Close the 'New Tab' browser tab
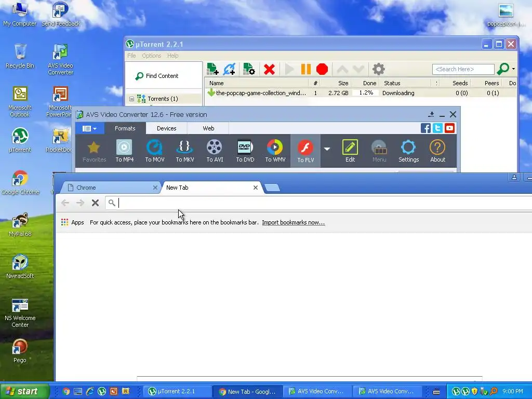532x399 pixels. [x=256, y=188]
